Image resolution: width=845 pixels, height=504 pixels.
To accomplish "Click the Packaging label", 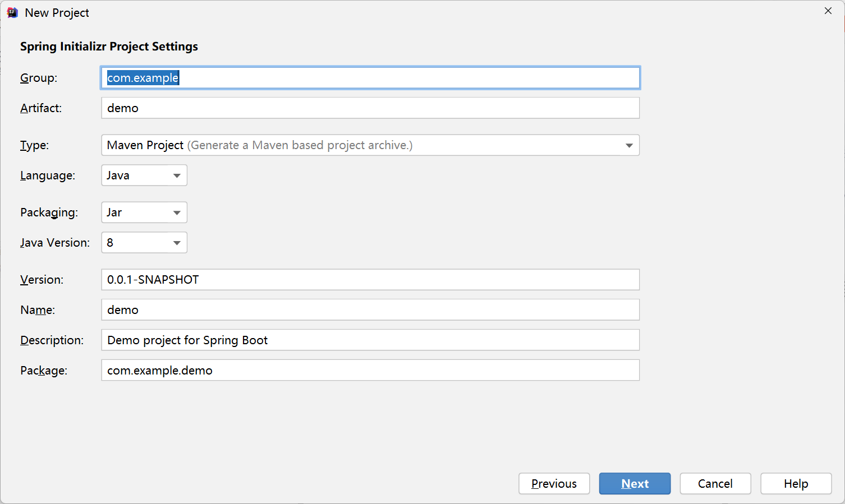I will pos(49,212).
